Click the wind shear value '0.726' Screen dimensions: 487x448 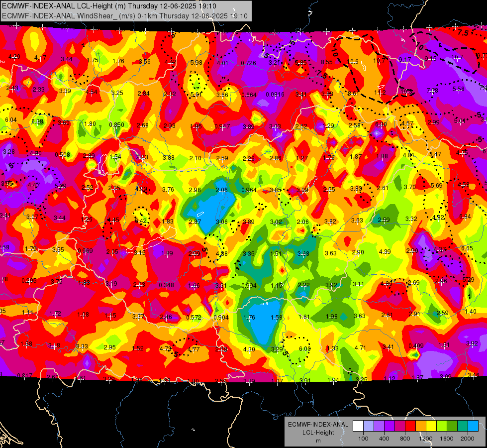click(x=248, y=63)
